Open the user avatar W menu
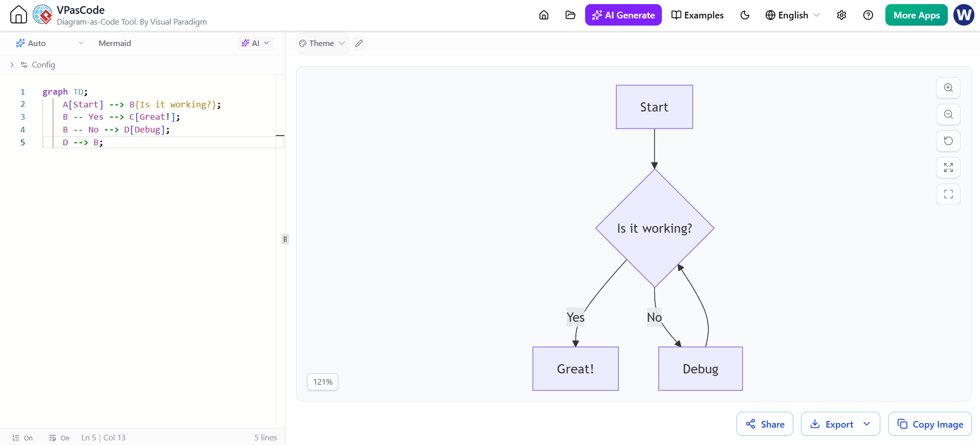 (x=964, y=15)
